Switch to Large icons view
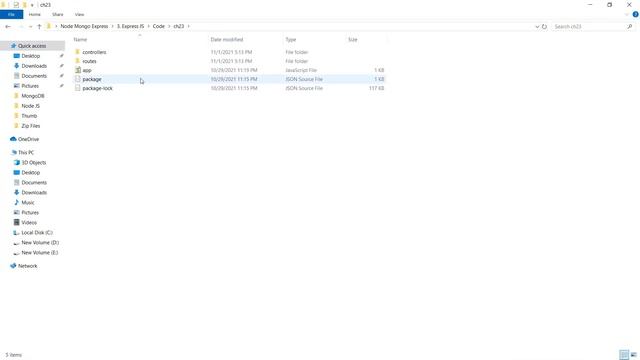The height and width of the screenshot is (360, 640). coord(633,355)
